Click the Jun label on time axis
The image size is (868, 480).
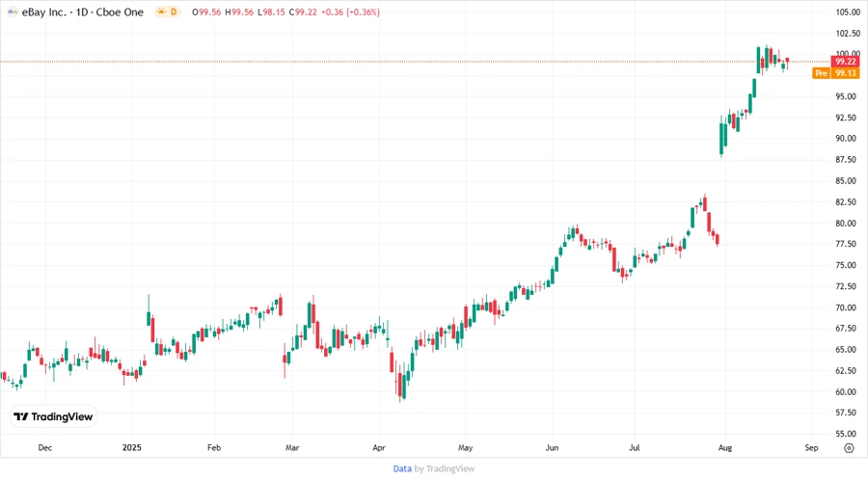pos(552,447)
